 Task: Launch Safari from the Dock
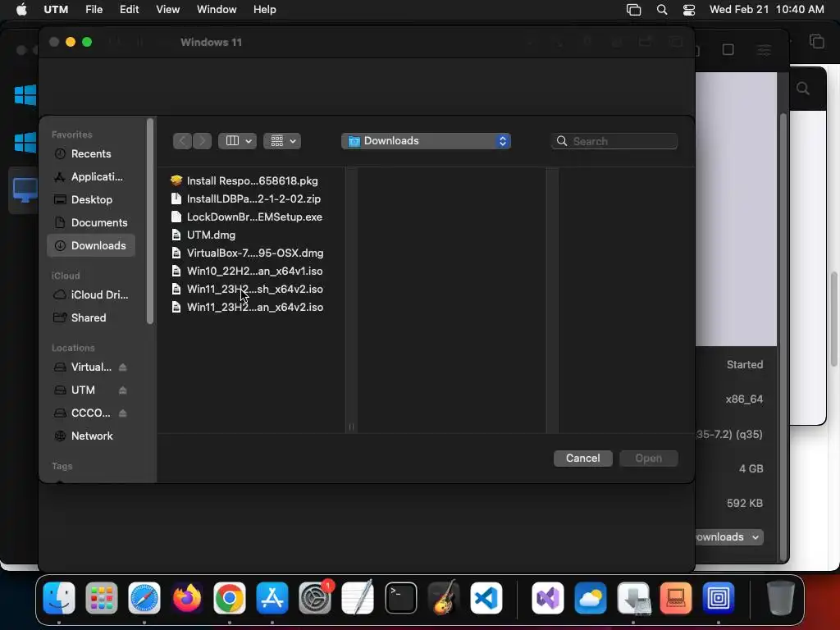click(144, 598)
